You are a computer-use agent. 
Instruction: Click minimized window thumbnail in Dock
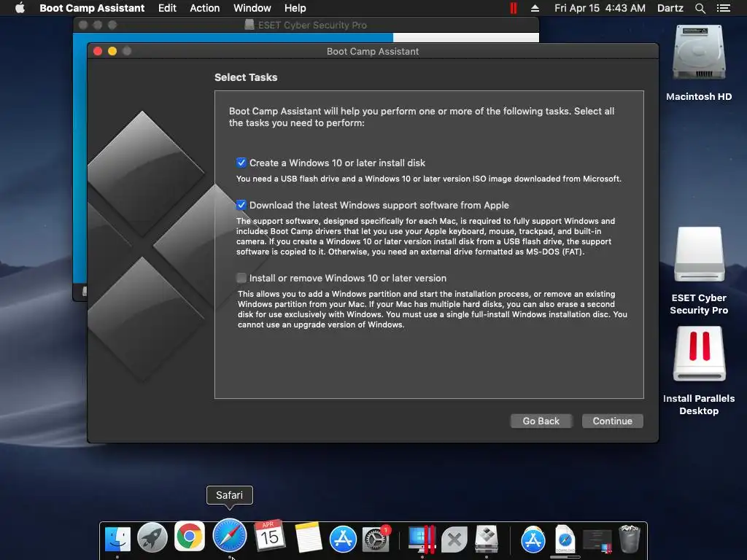click(597, 540)
